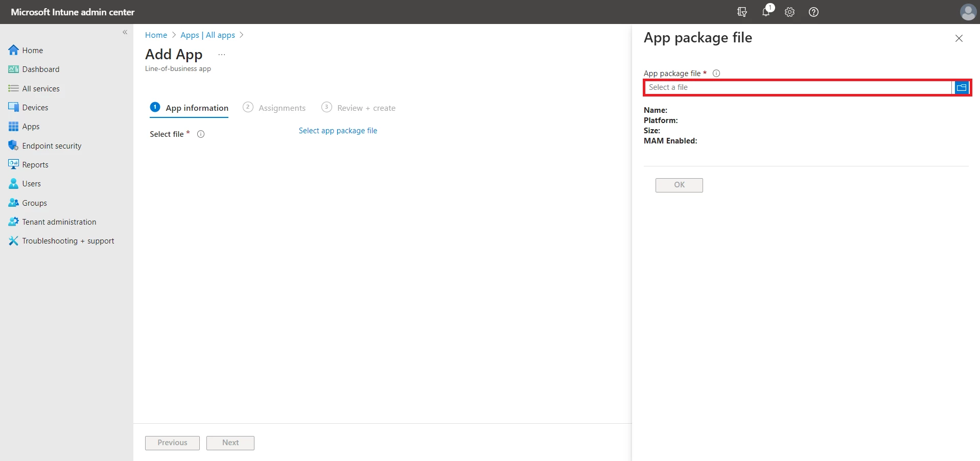
Task: Select Dashboard in the navigation menu
Action: point(41,69)
